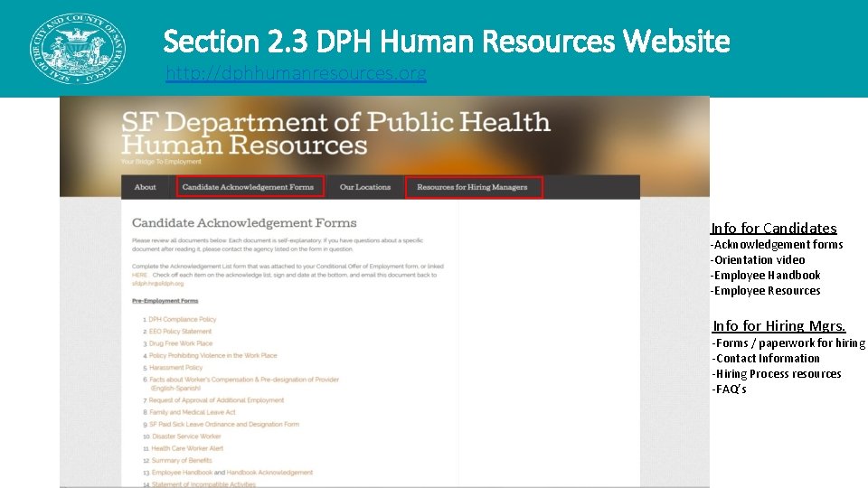Click the Contact Information bullet text
The width and height of the screenshot is (868, 488).
click(768, 359)
